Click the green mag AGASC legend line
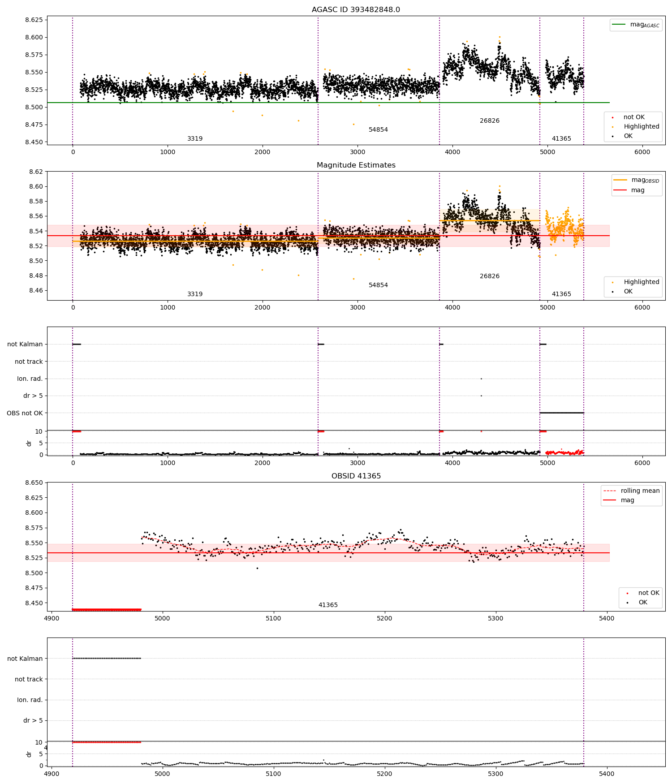 [x=619, y=24]
